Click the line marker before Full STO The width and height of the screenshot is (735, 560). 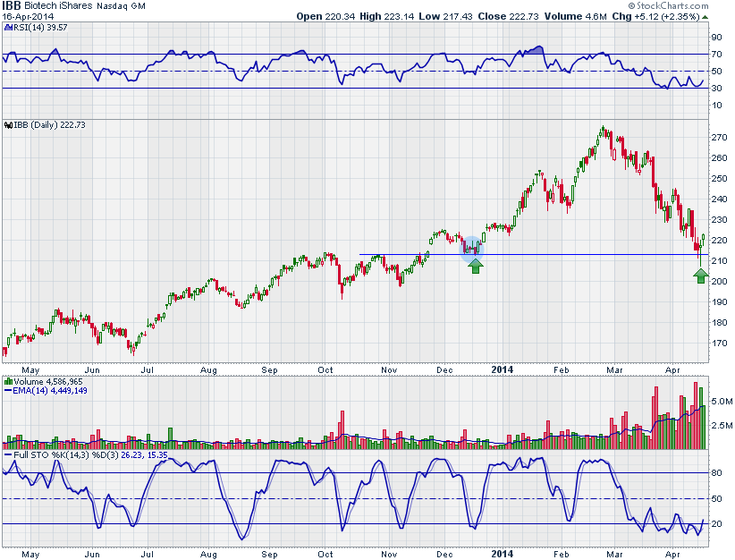pyautogui.click(x=8, y=455)
